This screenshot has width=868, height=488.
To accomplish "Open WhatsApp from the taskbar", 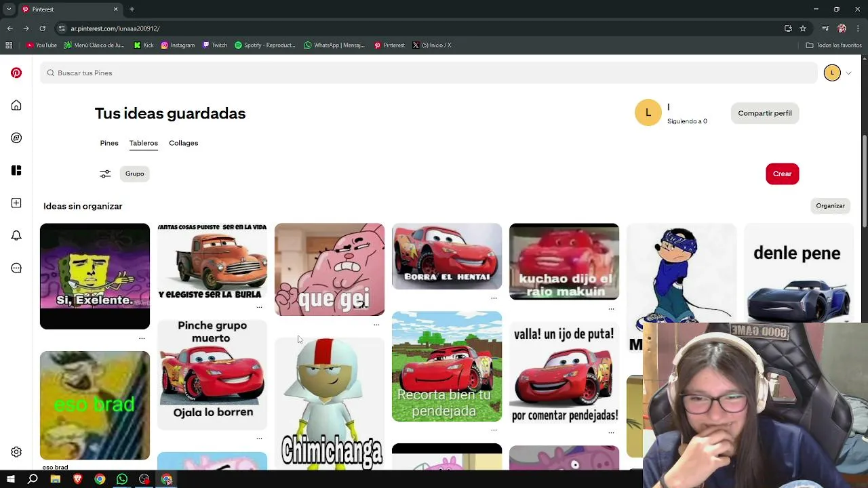I will point(122,479).
